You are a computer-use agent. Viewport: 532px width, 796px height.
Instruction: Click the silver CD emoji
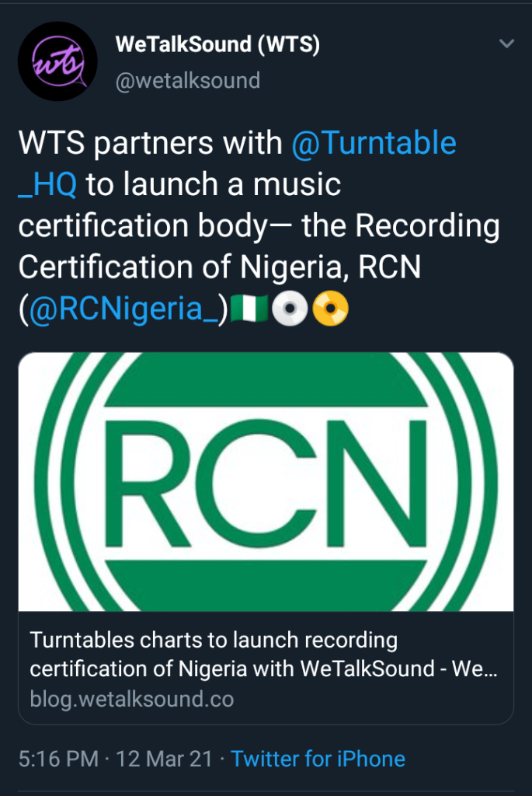[x=290, y=310]
